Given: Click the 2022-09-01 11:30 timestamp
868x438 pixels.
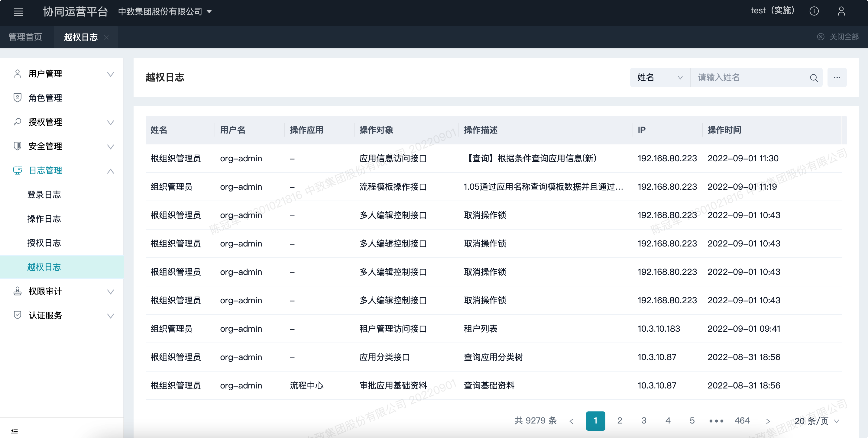Looking at the screenshot, I should point(743,159).
